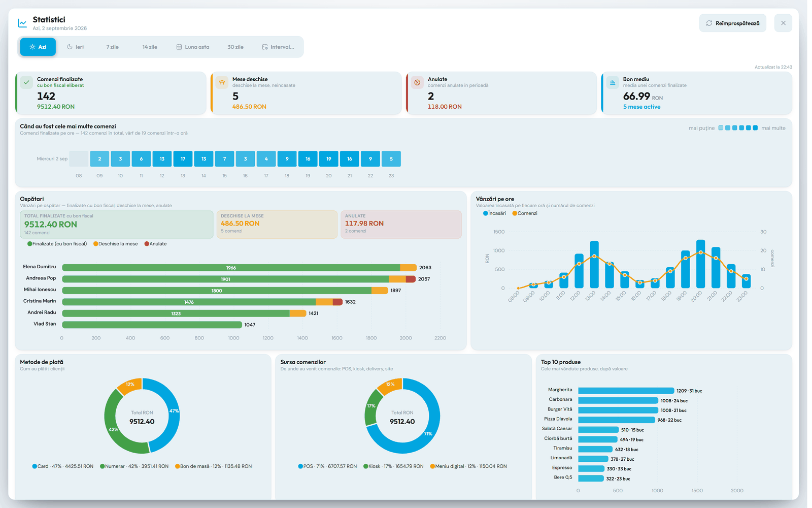The image size is (812, 508).
Task: Click Andreea Pop's bar labeled 1901
Action: point(225,279)
